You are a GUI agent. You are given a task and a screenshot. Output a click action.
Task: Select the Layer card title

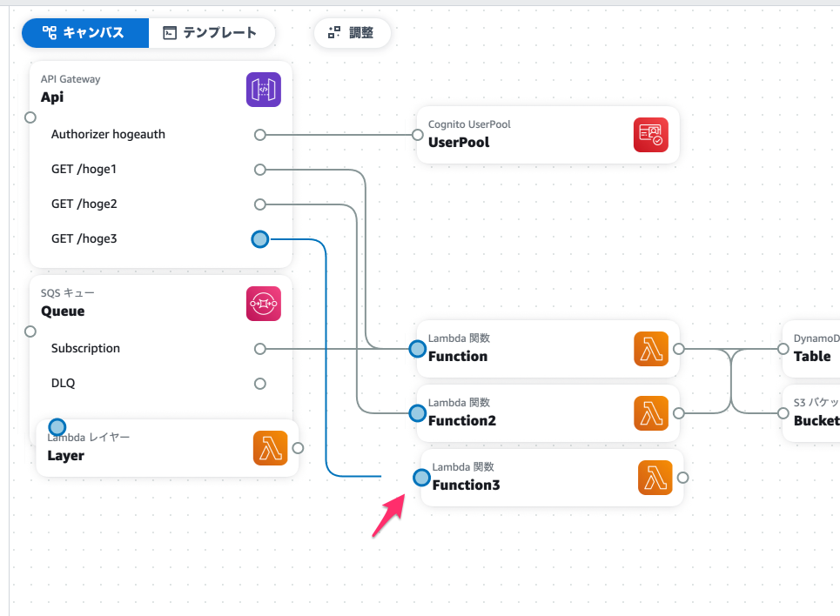click(65, 456)
